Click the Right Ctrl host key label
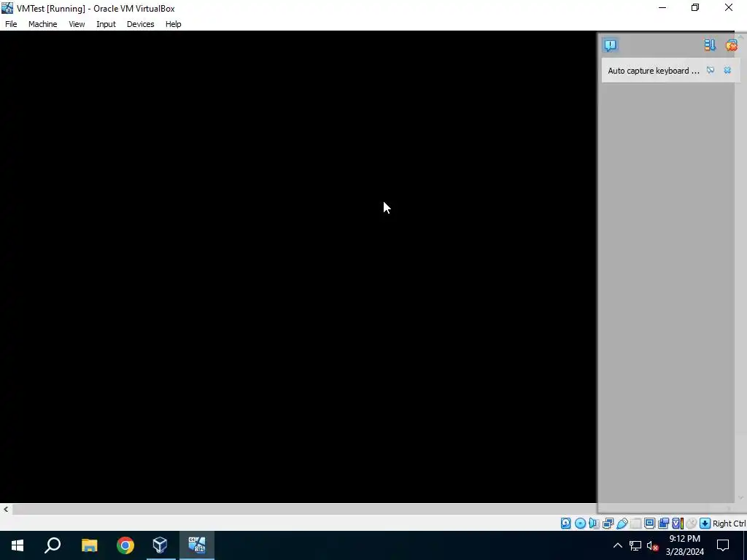This screenshot has width=747, height=560. (x=729, y=524)
